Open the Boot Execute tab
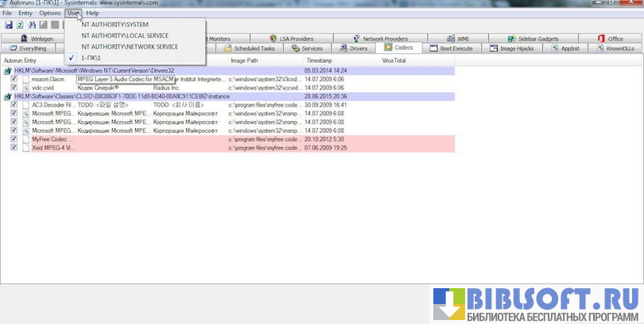Image resolution: width=644 pixels, height=324 pixels. [452, 49]
